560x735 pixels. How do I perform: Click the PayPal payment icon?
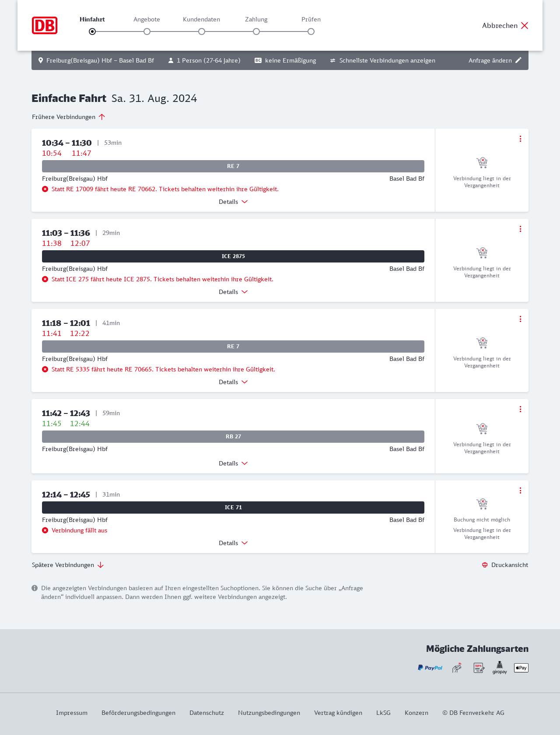click(430, 668)
